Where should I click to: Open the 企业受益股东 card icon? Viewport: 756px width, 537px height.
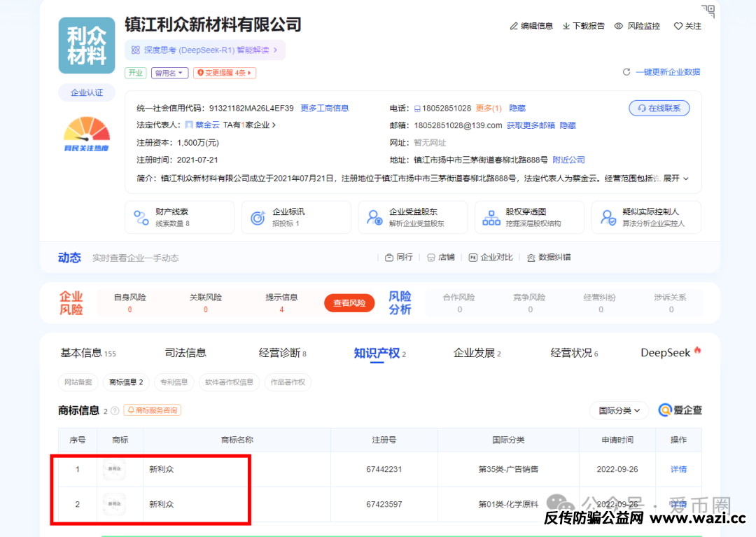[x=374, y=218]
